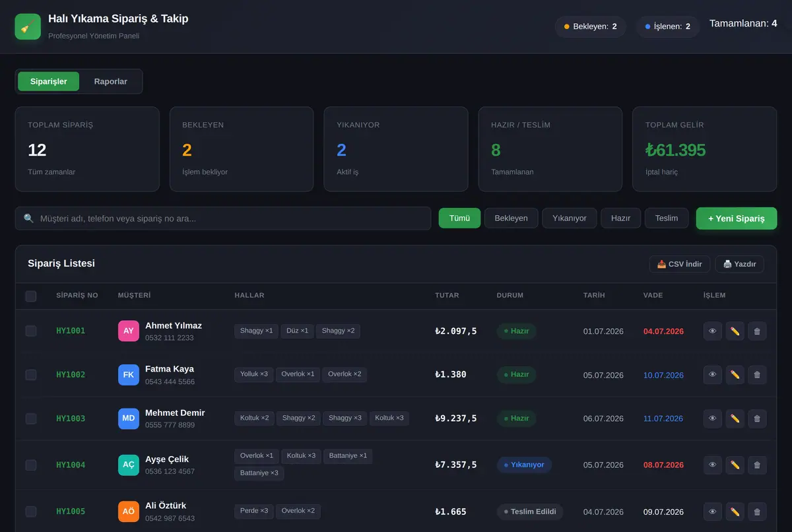792x532 pixels.
Task: Edit order HY1003 pencil icon
Action: 735,418
